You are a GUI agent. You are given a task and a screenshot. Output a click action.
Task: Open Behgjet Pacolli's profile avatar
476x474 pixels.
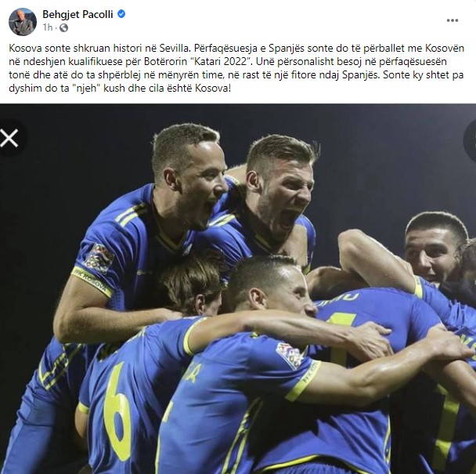click(x=23, y=22)
